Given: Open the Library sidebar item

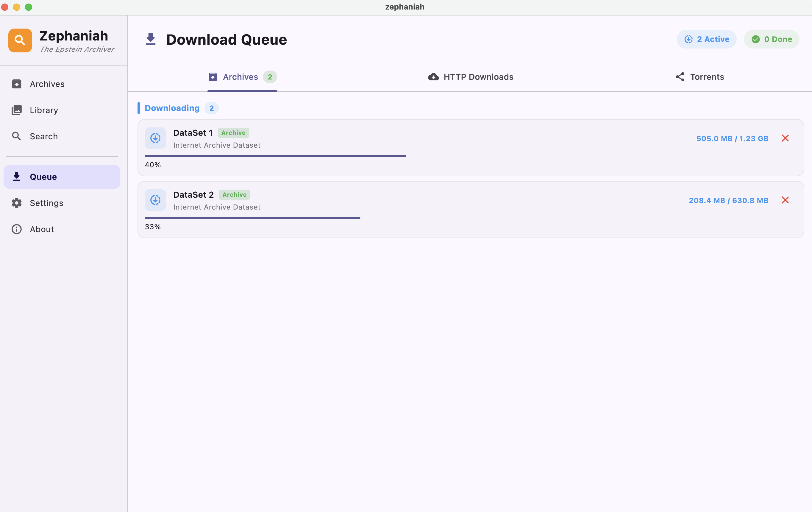Looking at the screenshot, I should click(43, 110).
